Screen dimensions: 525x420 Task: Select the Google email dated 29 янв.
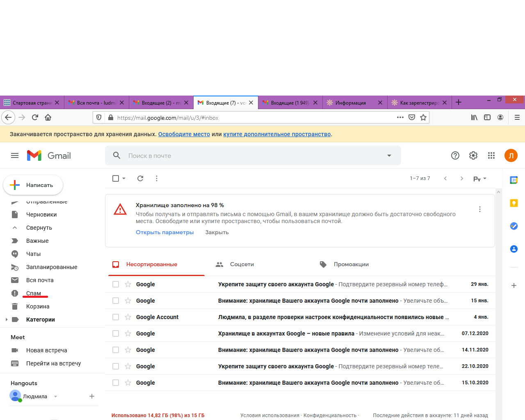click(x=116, y=284)
